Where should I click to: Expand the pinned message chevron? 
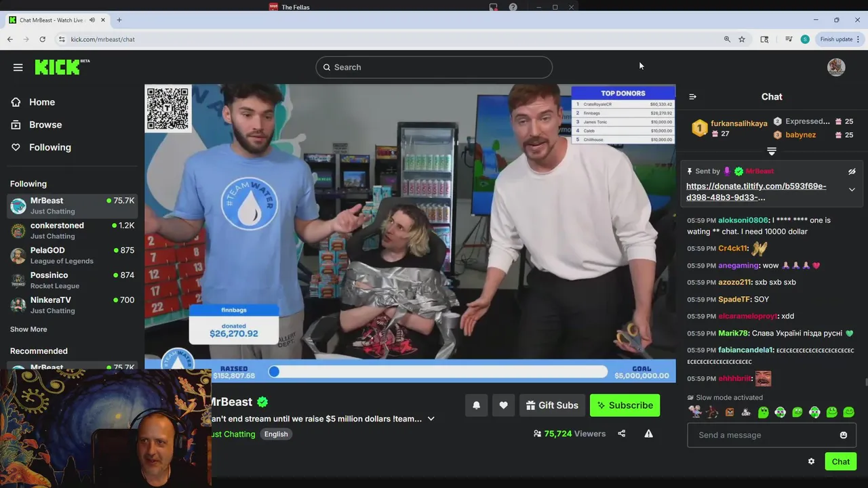coord(852,190)
